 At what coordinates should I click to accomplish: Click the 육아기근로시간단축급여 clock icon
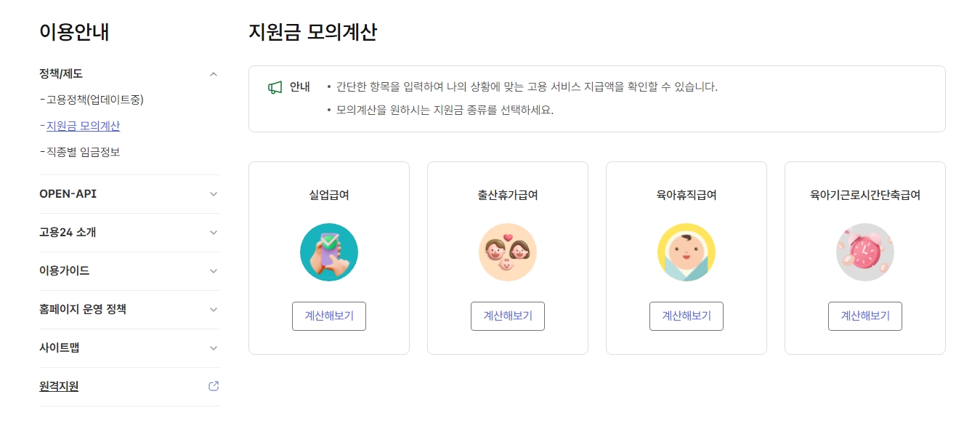tap(864, 252)
